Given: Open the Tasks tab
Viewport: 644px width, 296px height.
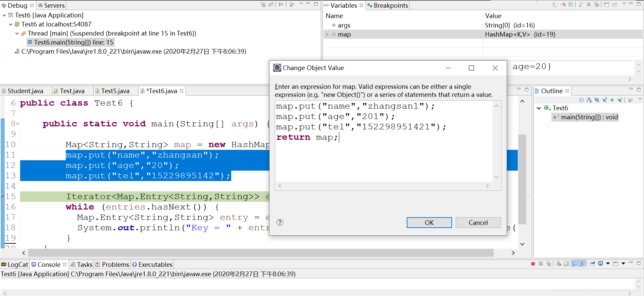Looking at the screenshot, I should click(82, 264).
